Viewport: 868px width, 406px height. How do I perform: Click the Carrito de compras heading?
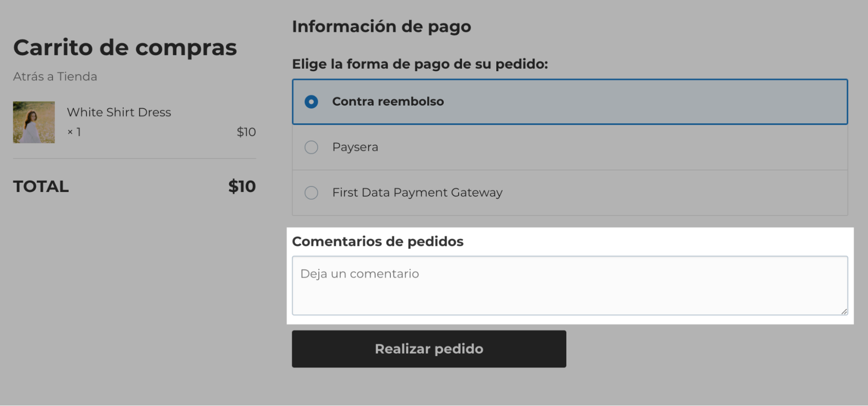[x=125, y=48]
